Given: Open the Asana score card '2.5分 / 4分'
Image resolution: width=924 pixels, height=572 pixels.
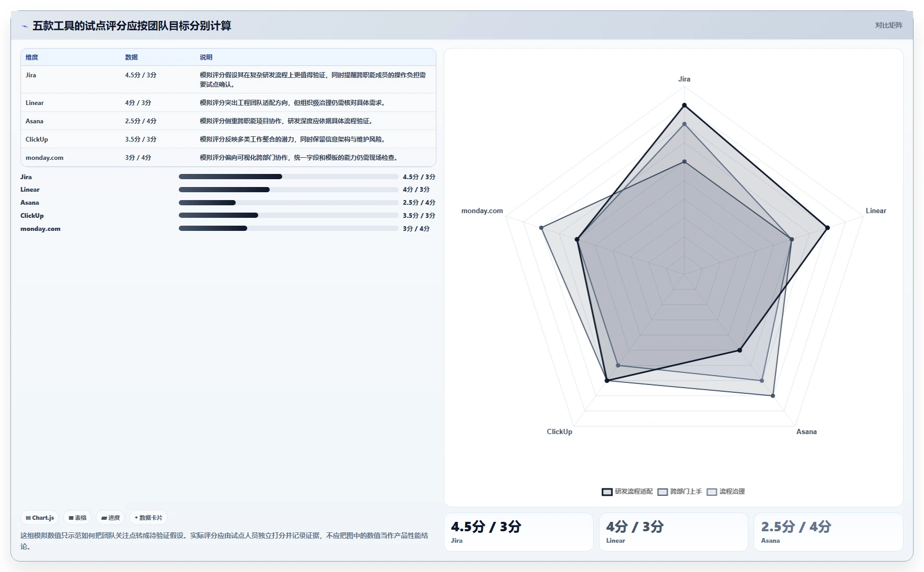Looking at the screenshot, I should [x=828, y=532].
